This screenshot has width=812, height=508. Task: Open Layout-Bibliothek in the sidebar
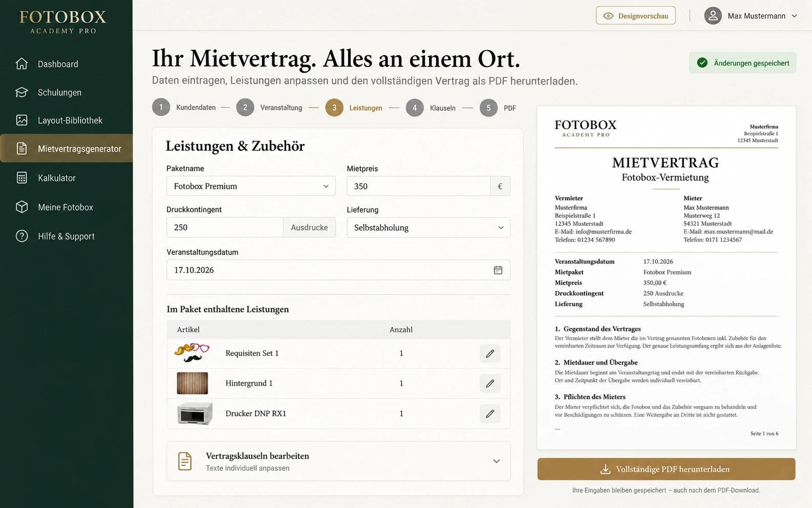tap(67, 120)
